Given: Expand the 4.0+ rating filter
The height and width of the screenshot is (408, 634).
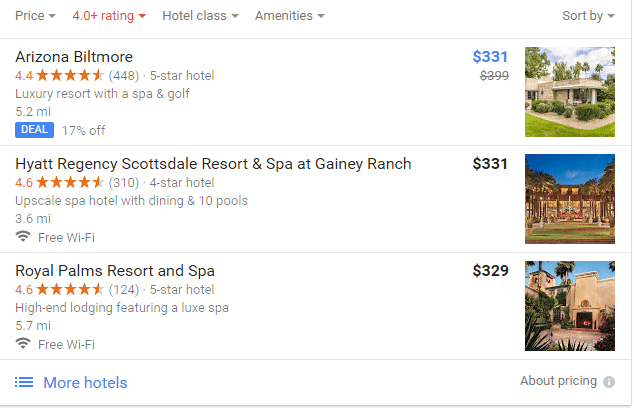Looking at the screenshot, I should pyautogui.click(x=109, y=16).
